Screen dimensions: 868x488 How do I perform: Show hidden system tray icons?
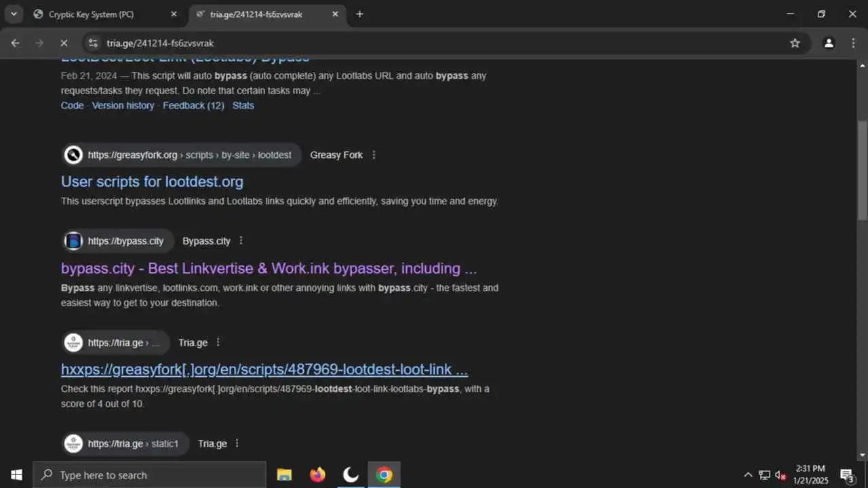coord(748,475)
